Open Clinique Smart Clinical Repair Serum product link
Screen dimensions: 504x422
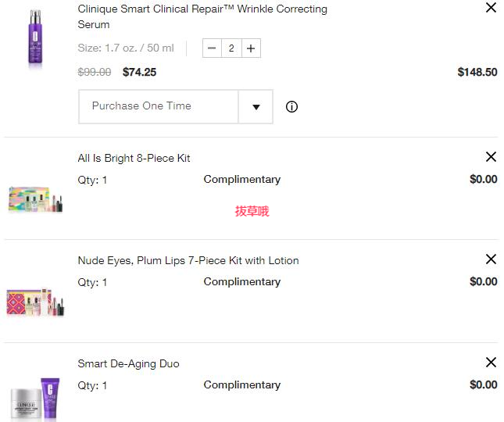[202, 16]
